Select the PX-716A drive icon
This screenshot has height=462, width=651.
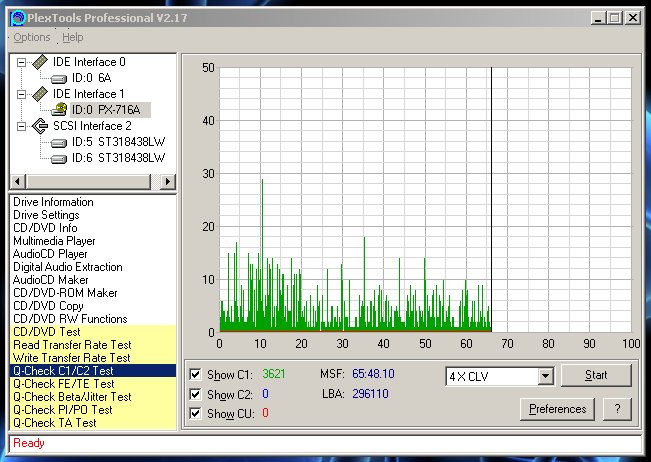pyautogui.click(x=60, y=110)
